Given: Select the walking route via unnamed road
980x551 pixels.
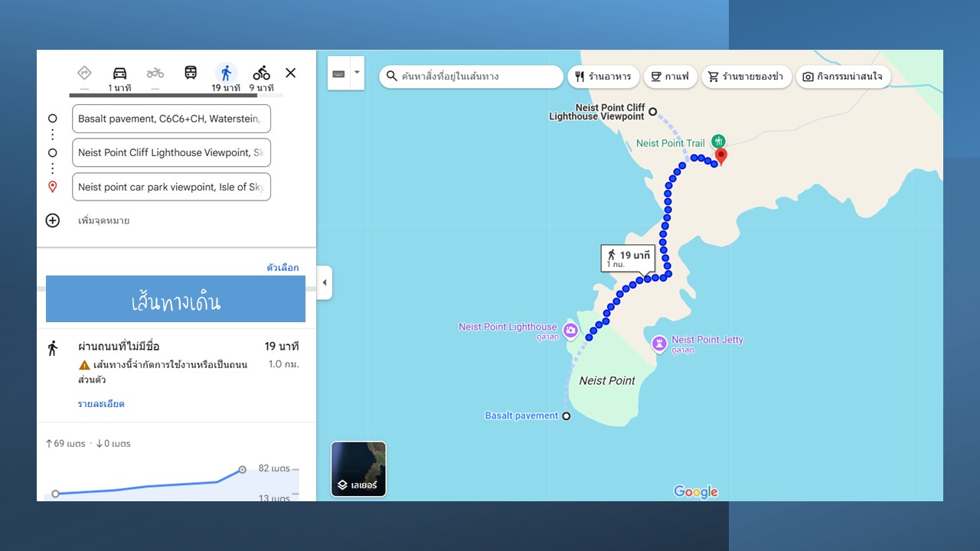Looking at the screenshot, I should coord(176,373).
